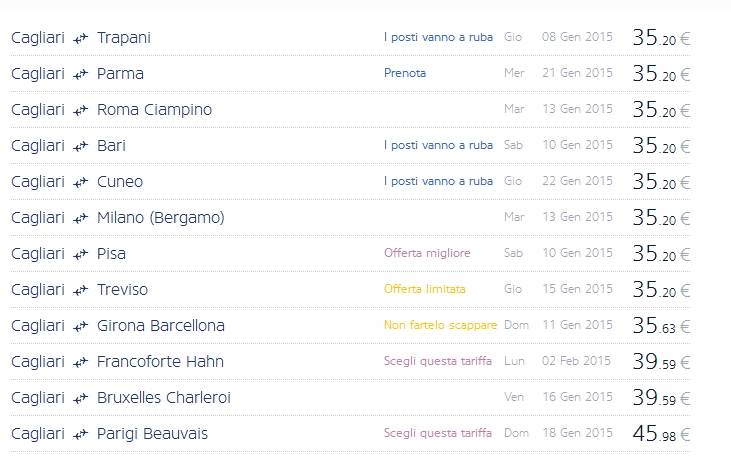The height and width of the screenshot is (460, 731).
Task: Choose Scegli questa tariffa for Francoforte Hahn
Action: coord(438,361)
